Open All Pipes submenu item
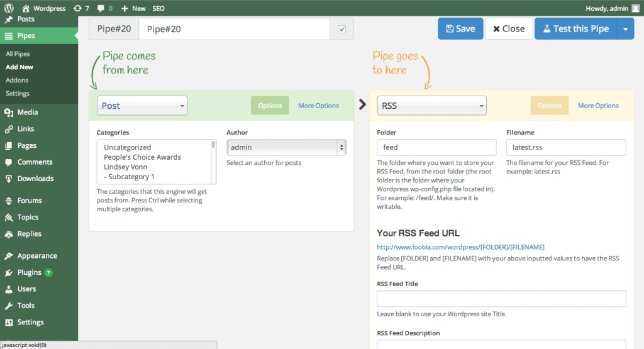The width and height of the screenshot is (644, 349). pyautogui.click(x=18, y=54)
